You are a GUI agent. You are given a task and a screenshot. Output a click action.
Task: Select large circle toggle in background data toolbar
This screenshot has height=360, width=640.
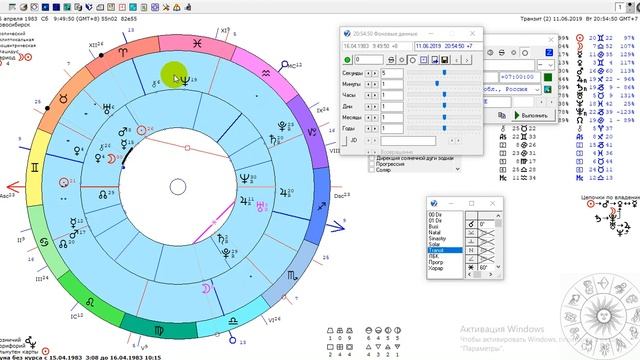coord(413,60)
